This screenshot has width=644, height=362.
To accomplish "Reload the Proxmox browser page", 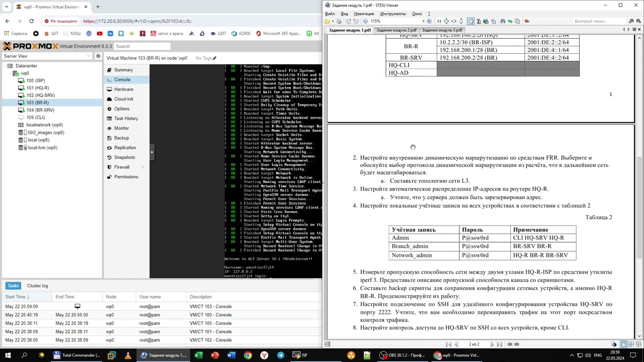I will 31,21.
